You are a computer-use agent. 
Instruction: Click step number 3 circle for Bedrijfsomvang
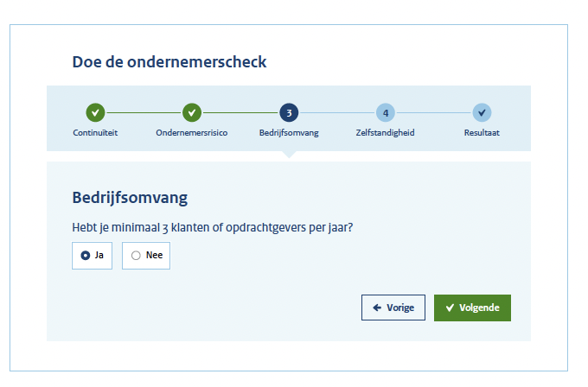(289, 112)
